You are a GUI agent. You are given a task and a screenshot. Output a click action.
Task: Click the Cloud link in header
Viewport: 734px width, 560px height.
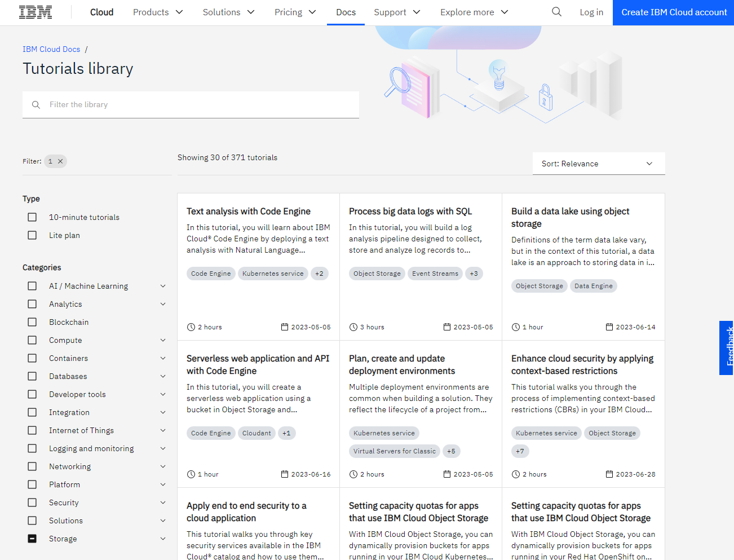tap(101, 12)
